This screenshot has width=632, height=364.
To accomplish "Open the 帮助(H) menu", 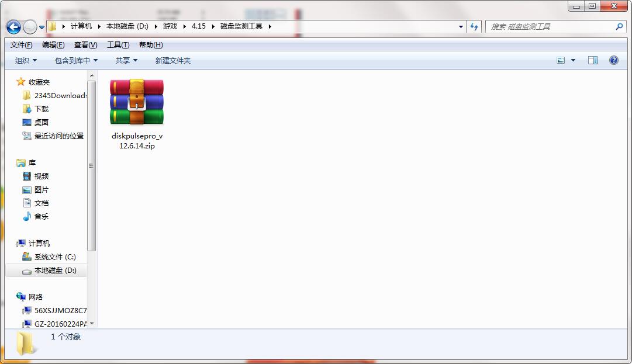I will (x=151, y=44).
